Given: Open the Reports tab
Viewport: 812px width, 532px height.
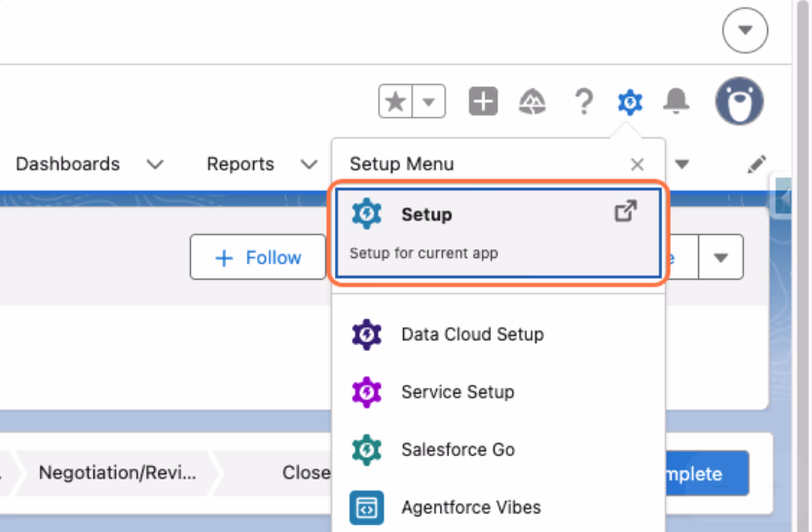Looking at the screenshot, I should (x=240, y=165).
